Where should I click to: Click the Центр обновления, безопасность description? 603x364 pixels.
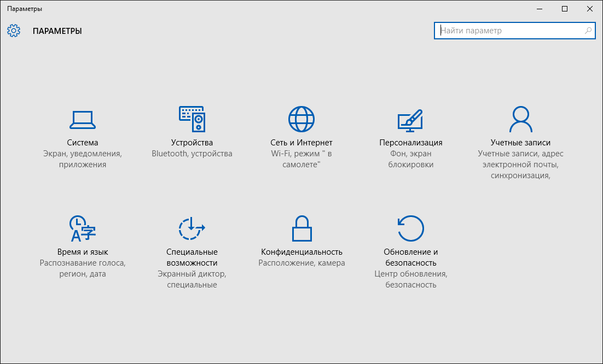click(411, 279)
